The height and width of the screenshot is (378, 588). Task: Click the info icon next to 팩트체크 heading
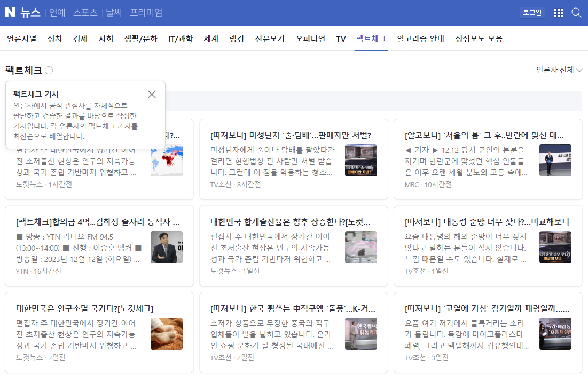49,70
